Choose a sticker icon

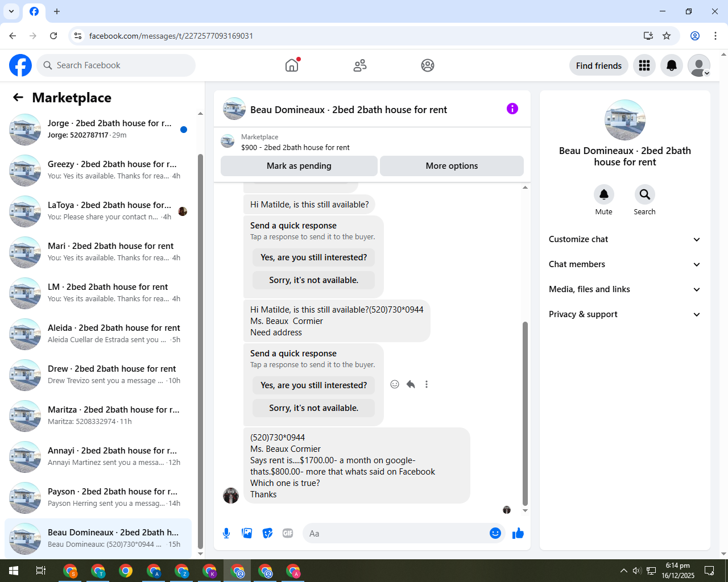coord(267,533)
